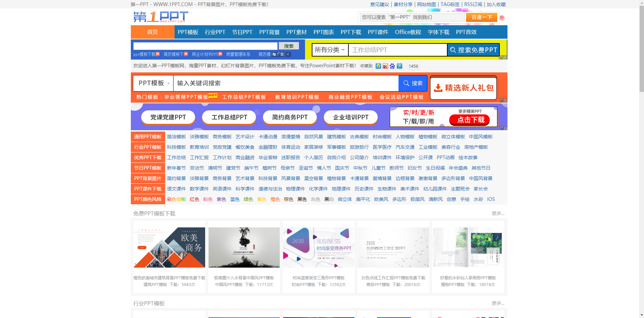This screenshot has height=318, width=644.
Task: Open PPT素材 in the navigation bar
Action: 297,32
